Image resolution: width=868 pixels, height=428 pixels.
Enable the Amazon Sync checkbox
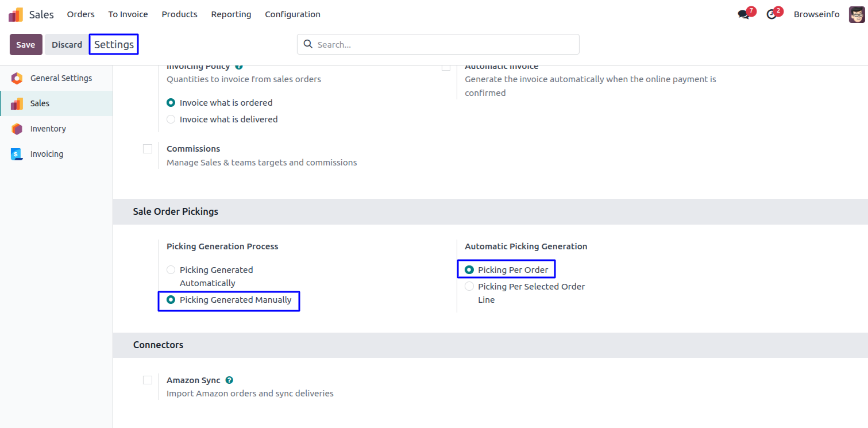click(x=148, y=380)
